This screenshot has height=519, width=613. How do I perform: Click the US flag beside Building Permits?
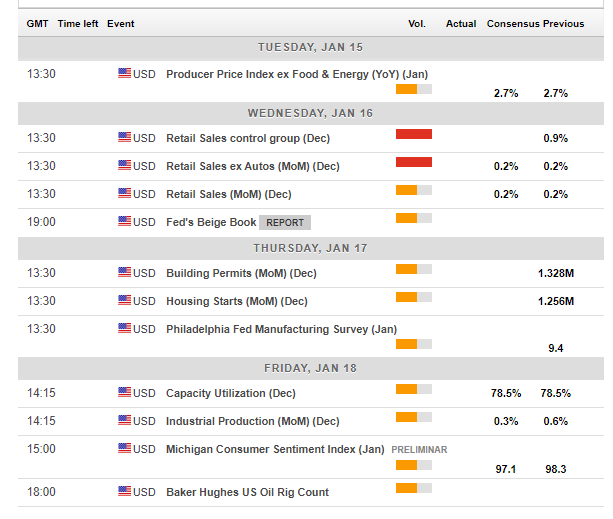tap(125, 273)
